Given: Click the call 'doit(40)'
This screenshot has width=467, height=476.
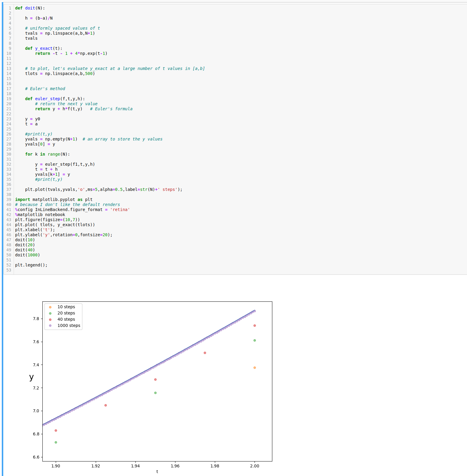Looking at the screenshot, I should (25, 250).
